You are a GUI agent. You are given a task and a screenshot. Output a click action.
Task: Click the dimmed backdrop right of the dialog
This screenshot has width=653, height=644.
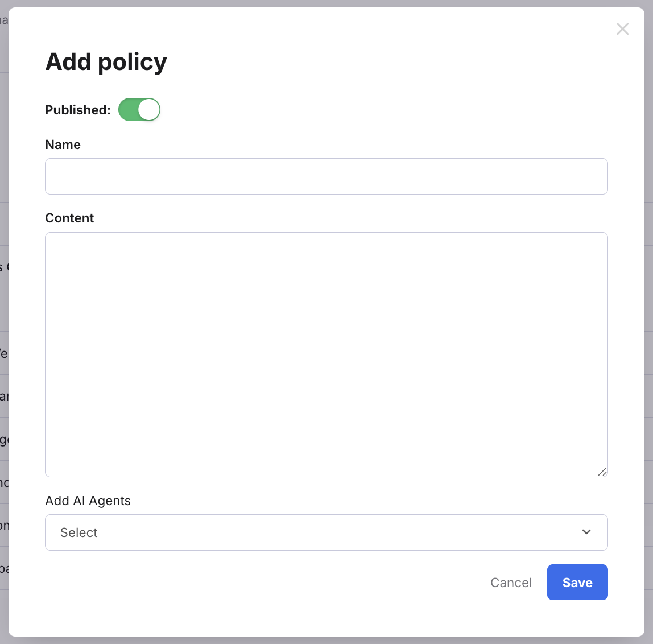click(x=648, y=319)
